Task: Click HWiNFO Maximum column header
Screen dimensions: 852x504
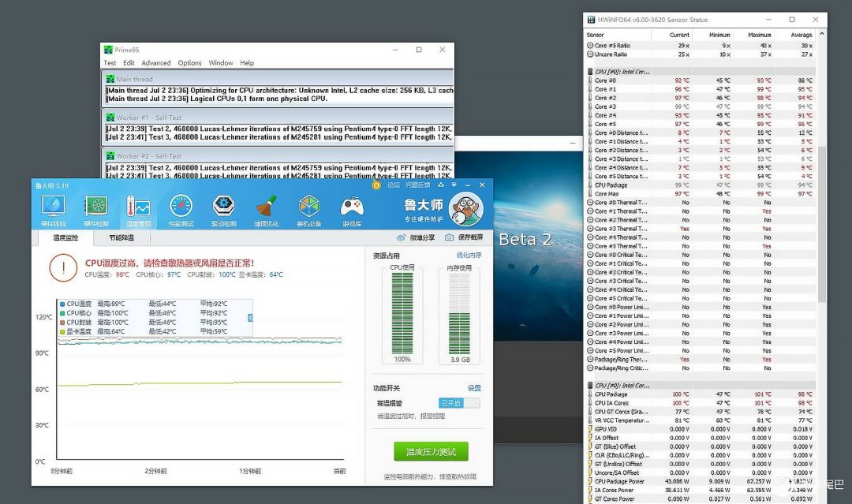Action: [x=759, y=35]
